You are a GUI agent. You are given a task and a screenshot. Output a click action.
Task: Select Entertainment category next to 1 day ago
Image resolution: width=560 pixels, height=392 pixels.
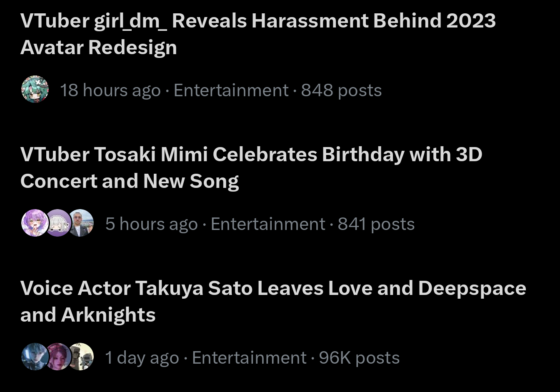click(249, 358)
